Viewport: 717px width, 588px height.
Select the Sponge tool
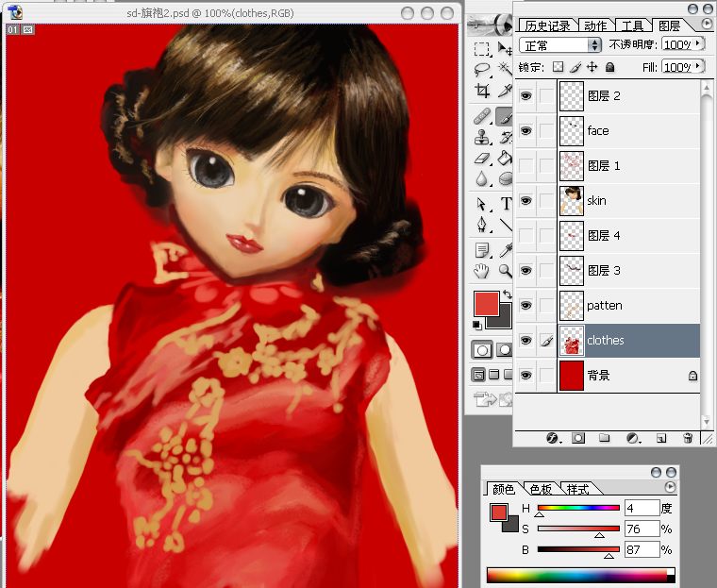click(505, 178)
